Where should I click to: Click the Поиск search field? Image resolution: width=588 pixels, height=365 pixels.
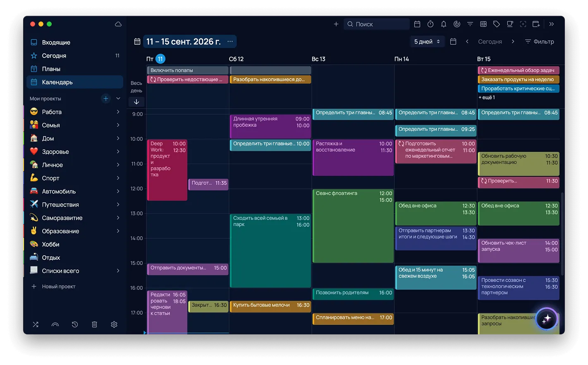[x=377, y=24]
